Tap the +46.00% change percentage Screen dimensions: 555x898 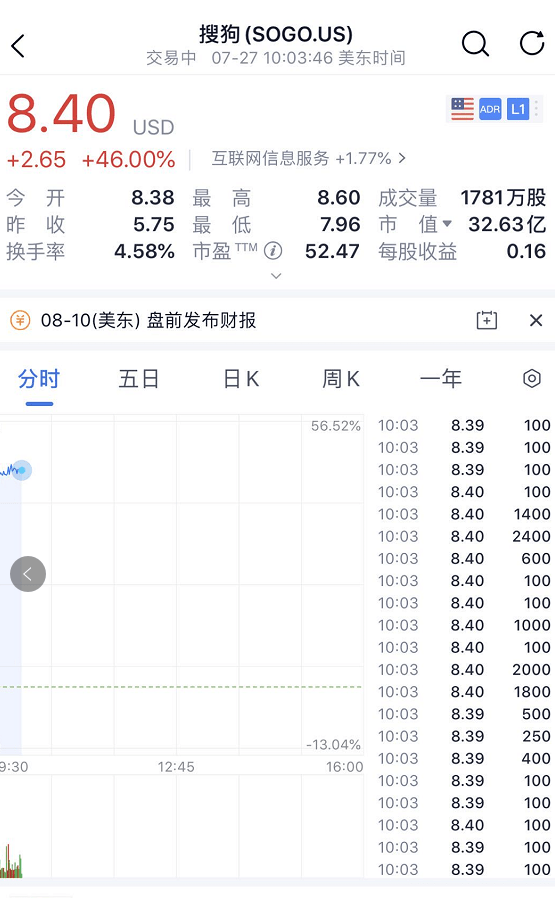tap(128, 159)
